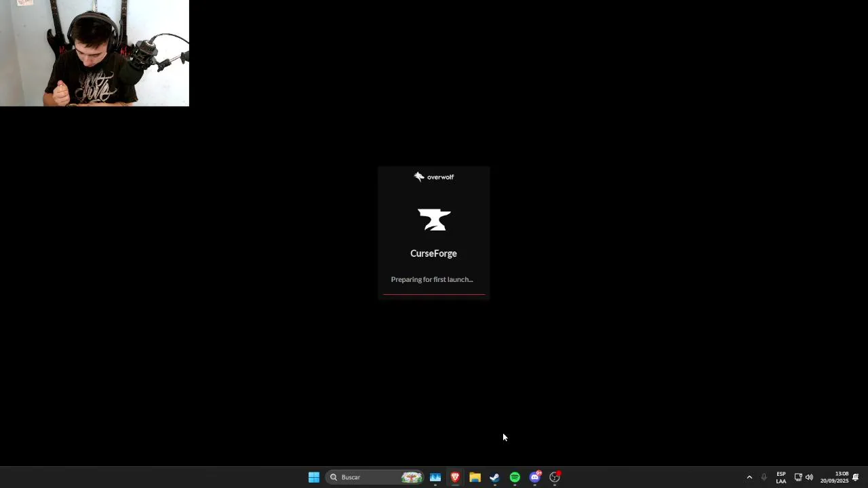Open the clock showing 13:08

click(834, 477)
